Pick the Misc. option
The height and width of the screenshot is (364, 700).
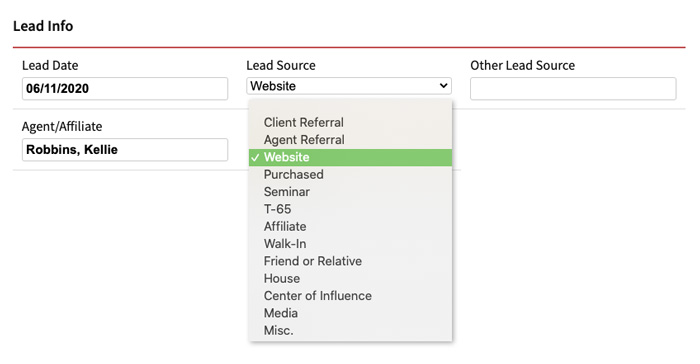click(350, 331)
